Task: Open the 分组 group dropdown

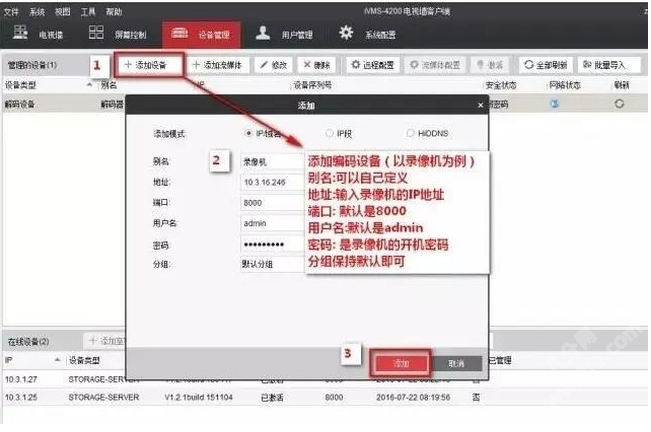Action: [272, 263]
